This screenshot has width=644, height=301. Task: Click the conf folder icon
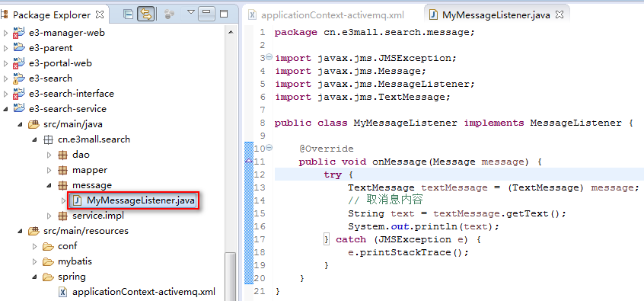pyautogui.click(x=49, y=247)
